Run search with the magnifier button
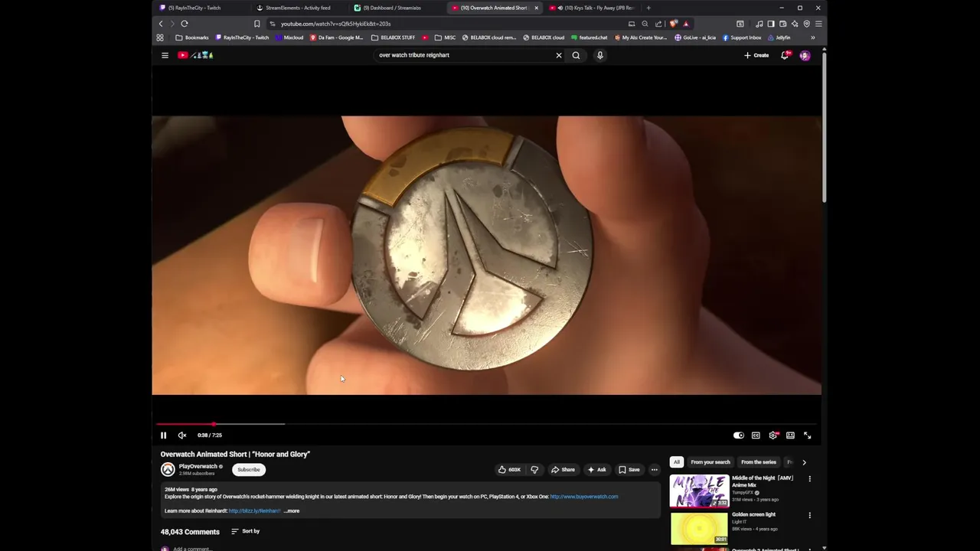 (576, 55)
